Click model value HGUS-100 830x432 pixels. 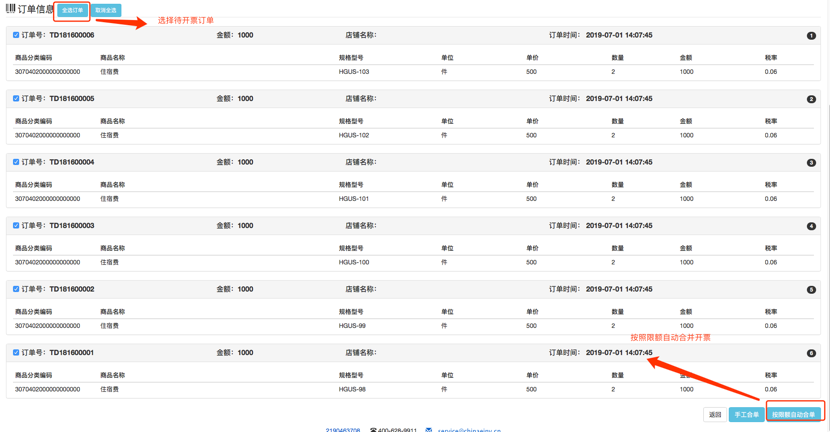[x=354, y=262]
